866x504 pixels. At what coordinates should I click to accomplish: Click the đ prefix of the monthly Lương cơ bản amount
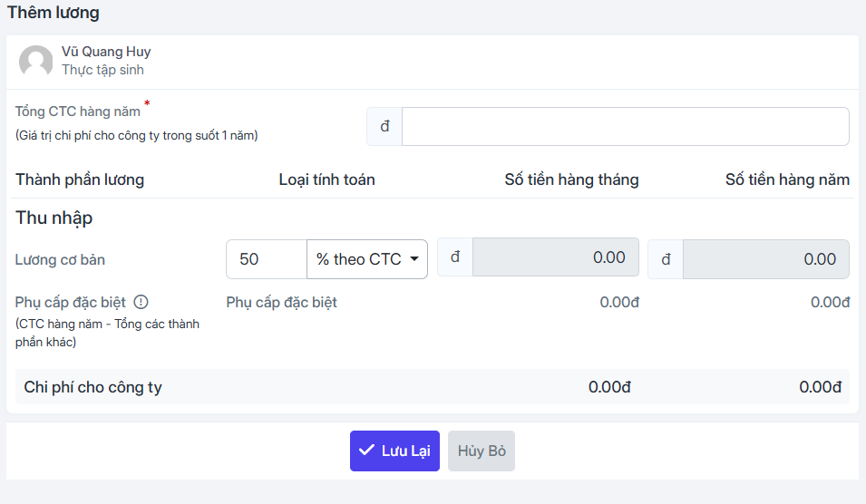pyautogui.click(x=455, y=257)
